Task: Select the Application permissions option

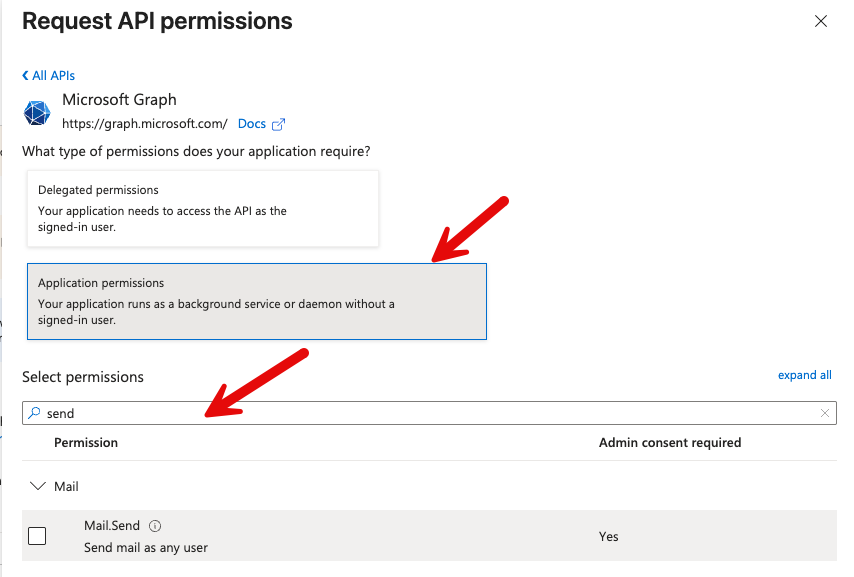Action: (259, 300)
